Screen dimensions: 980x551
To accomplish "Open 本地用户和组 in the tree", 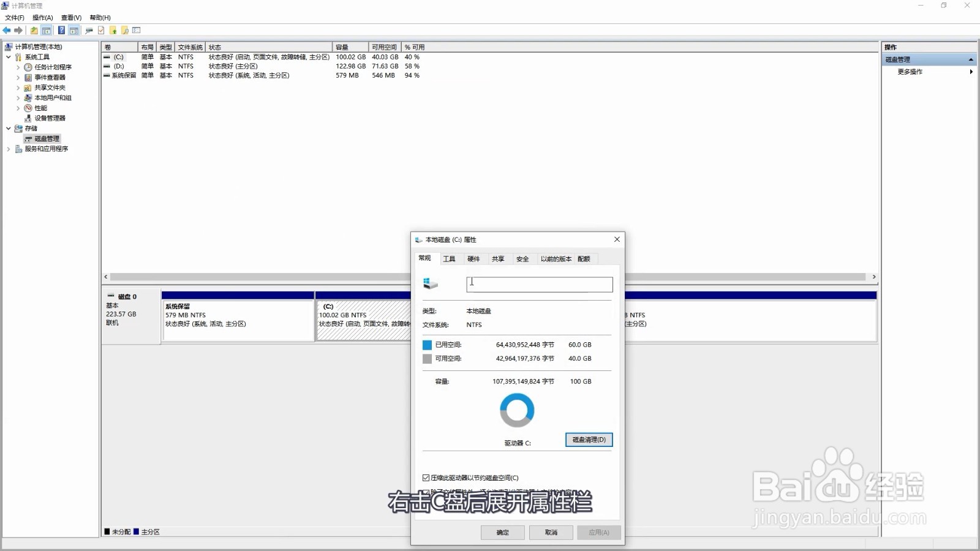I will click(x=53, y=98).
